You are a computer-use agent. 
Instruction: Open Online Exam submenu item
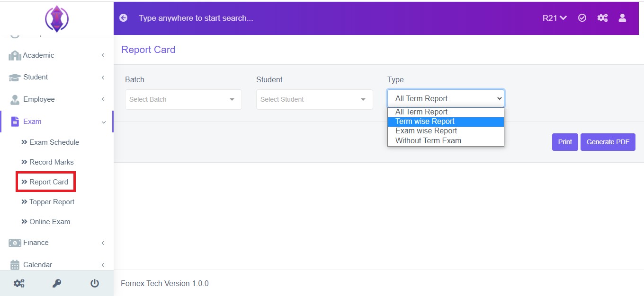(45, 222)
